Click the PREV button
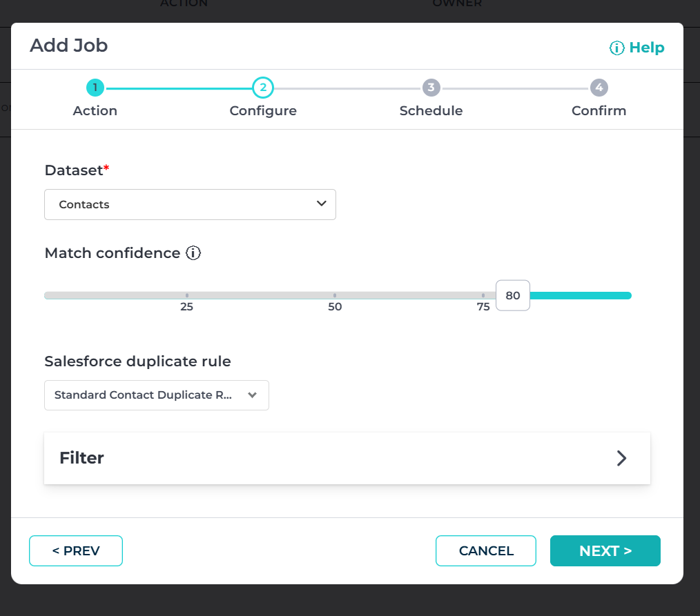Screen dimensions: 700x616 tap(76, 551)
